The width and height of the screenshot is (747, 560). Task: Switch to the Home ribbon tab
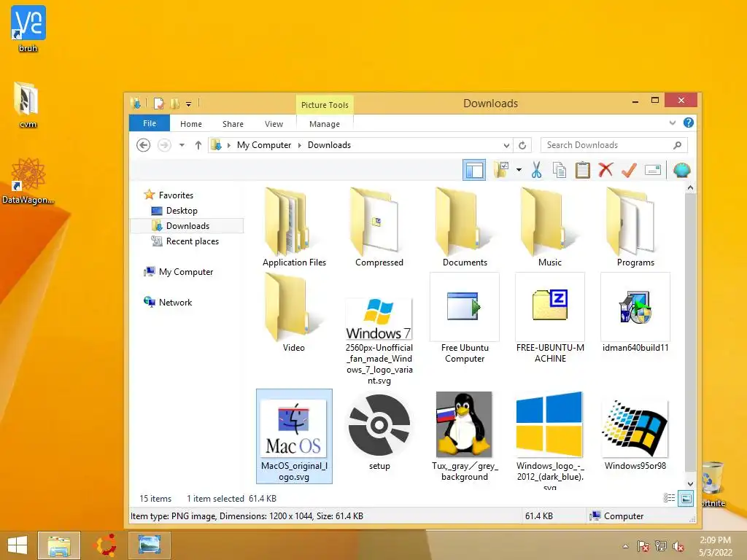coord(191,124)
